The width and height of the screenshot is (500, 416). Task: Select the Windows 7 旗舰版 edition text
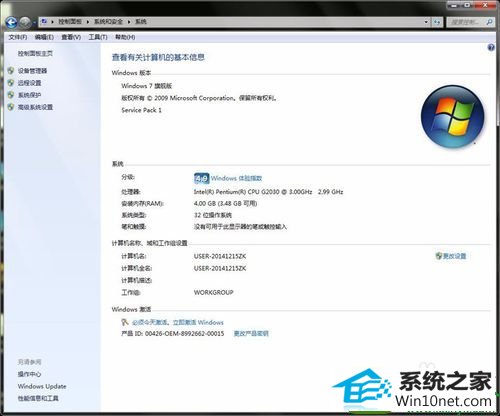click(147, 86)
